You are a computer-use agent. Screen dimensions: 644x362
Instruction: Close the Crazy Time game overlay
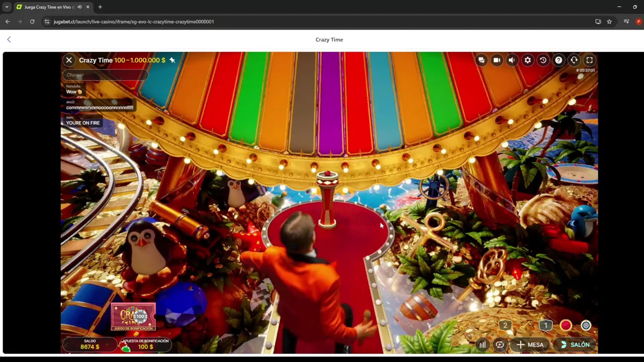pyautogui.click(x=69, y=60)
